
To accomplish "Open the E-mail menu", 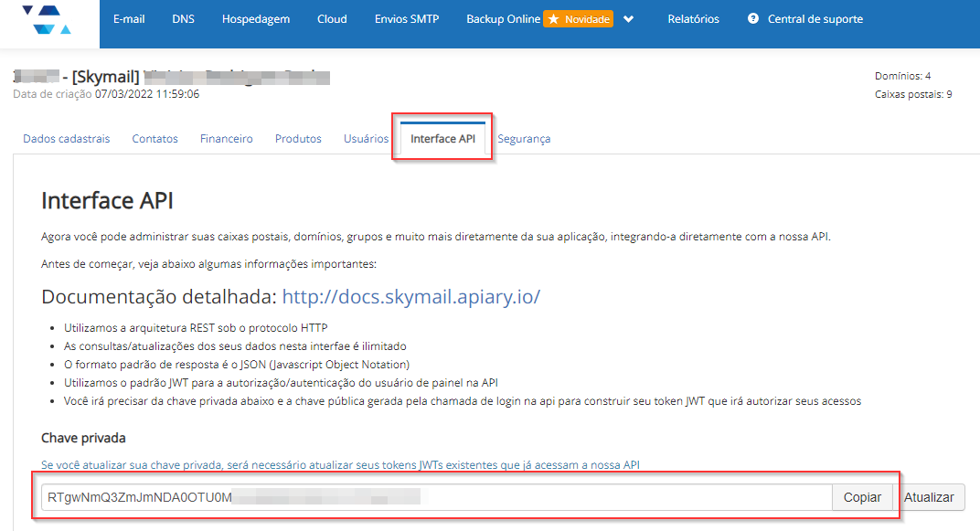I will coord(129,19).
